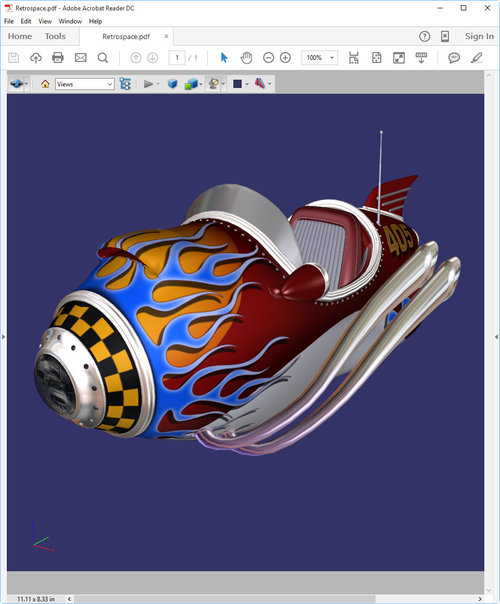Viewport: 500px width, 604px height.
Task: Click the Home tab button
Action: tap(20, 36)
